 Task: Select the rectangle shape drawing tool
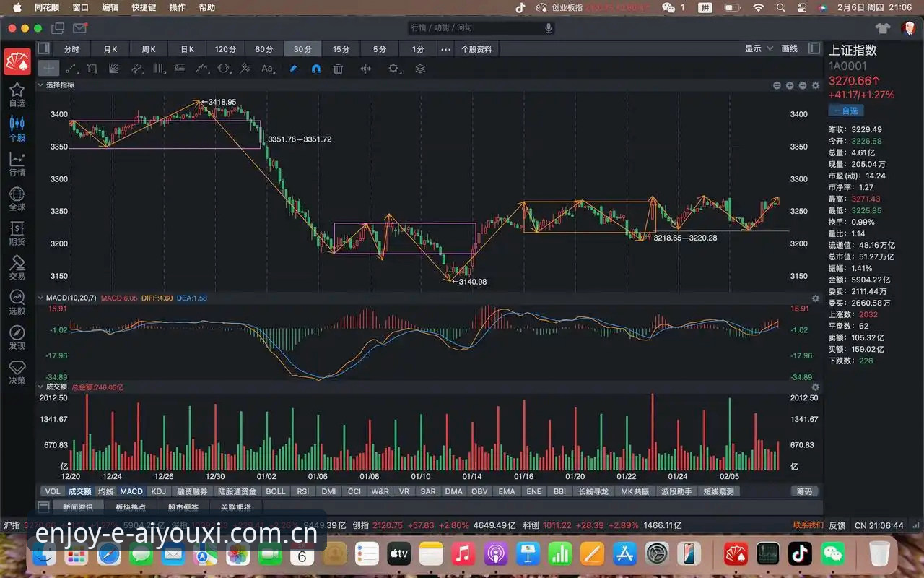coord(92,69)
